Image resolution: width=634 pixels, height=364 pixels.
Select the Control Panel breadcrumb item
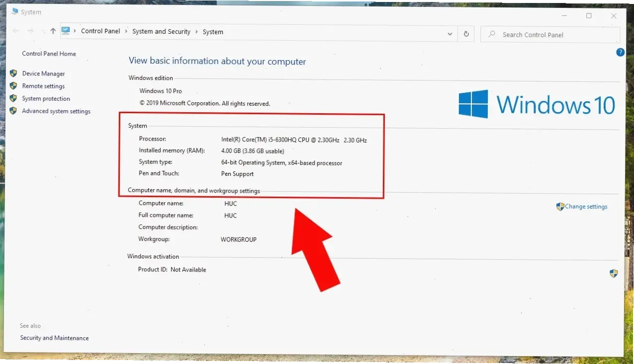click(x=100, y=31)
